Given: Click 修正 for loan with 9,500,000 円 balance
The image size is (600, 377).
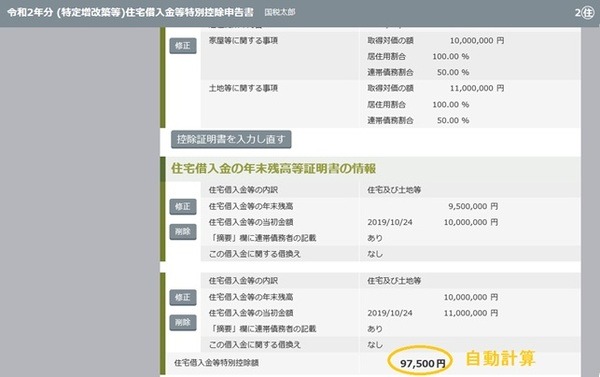Looking at the screenshot, I should 183,207.
